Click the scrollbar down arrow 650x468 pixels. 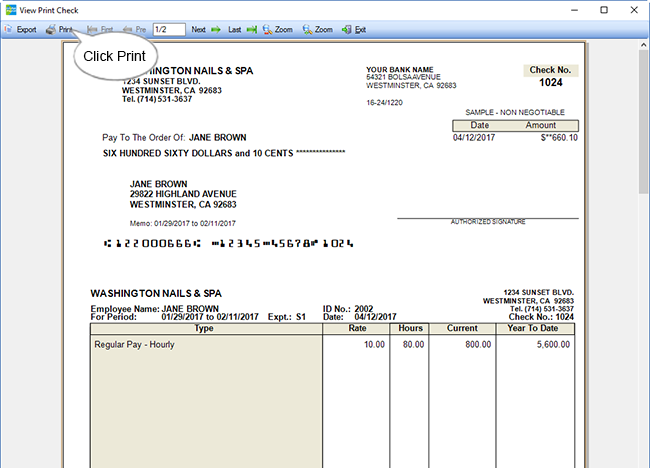[643, 461]
